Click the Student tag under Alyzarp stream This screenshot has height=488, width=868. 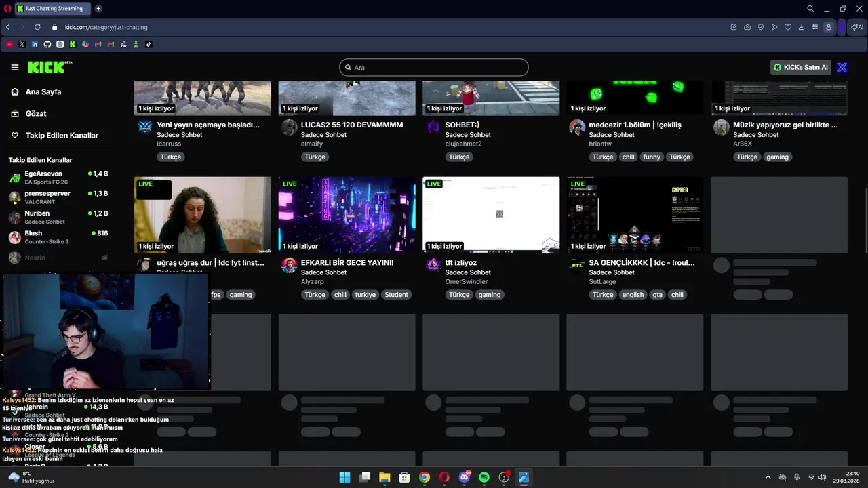tap(396, 295)
